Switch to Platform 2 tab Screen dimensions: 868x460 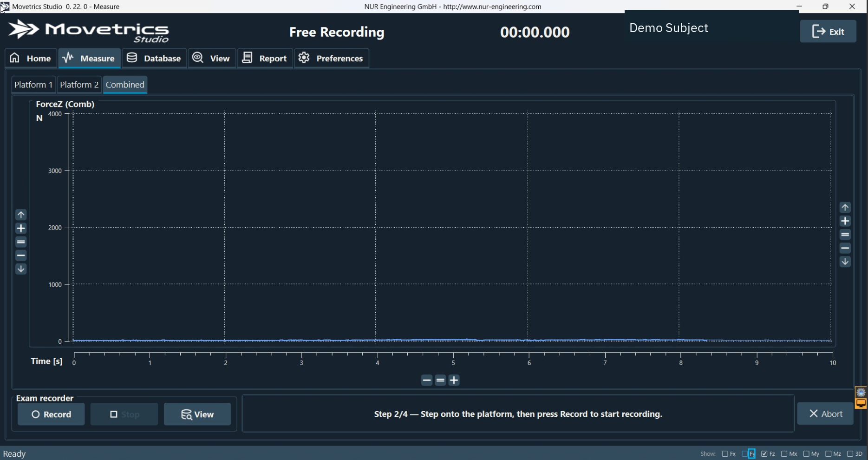pyautogui.click(x=79, y=85)
